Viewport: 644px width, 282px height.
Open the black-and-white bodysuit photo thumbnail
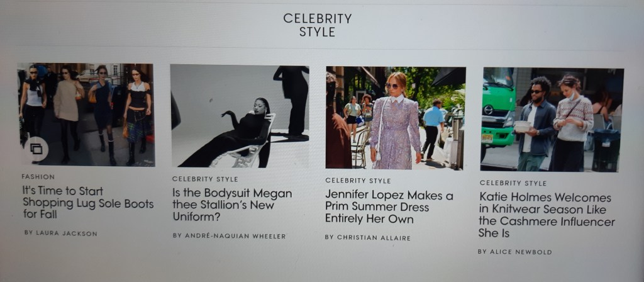click(240, 116)
